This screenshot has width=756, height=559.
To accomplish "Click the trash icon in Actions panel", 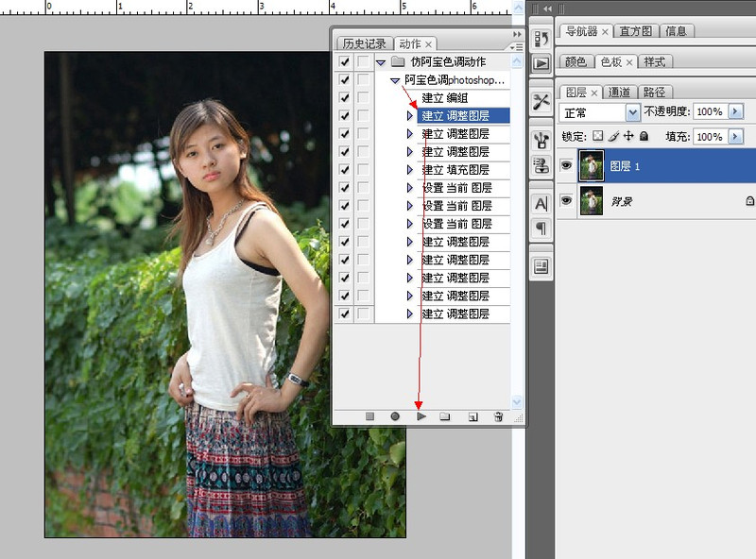I will 499,416.
